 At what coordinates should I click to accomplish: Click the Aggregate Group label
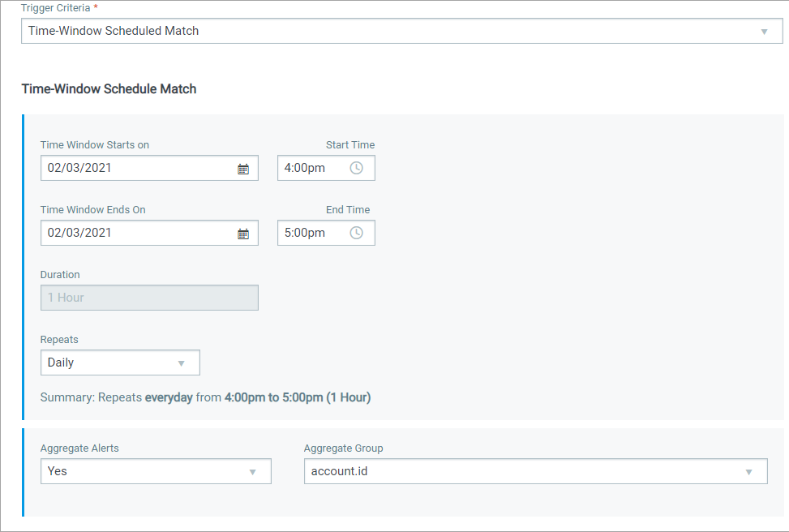pos(344,448)
